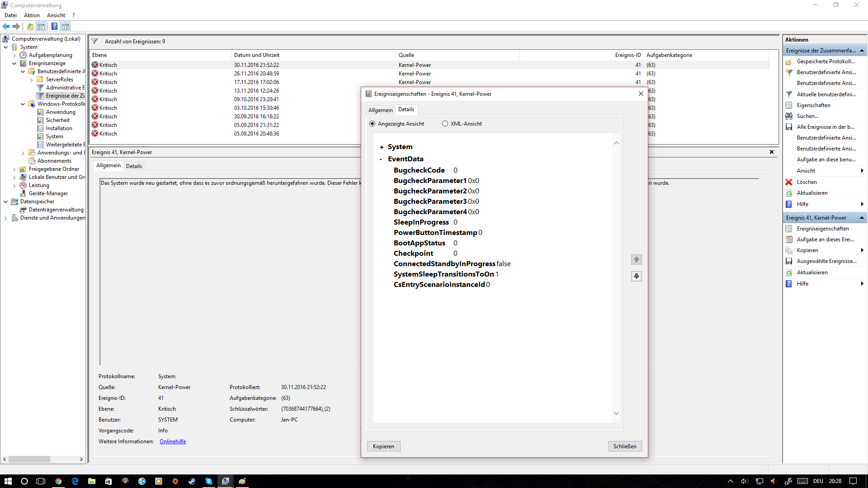Open Steam from the taskbar
868x488 pixels.
tap(192, 481)
